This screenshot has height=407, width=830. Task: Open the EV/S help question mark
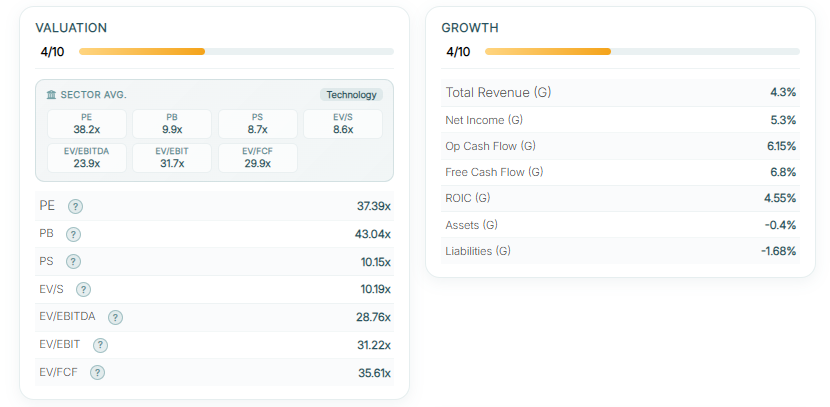[x=84, y=290]
